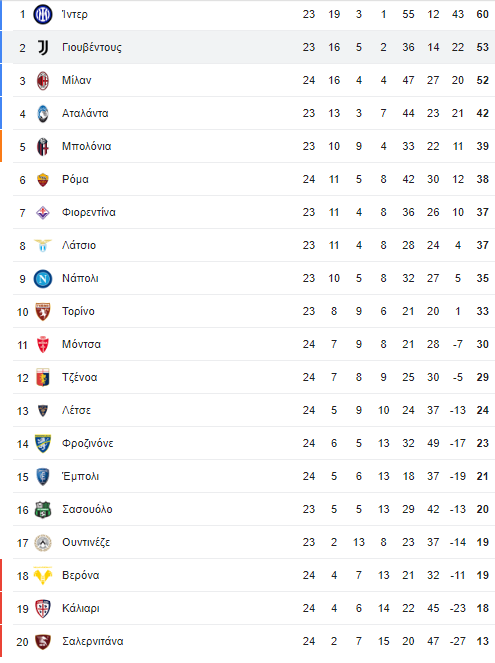Click the Σαλερνιτάνα team name
Image resolution: width=495 pixels, height=663 pixels.
pos(93,641)
